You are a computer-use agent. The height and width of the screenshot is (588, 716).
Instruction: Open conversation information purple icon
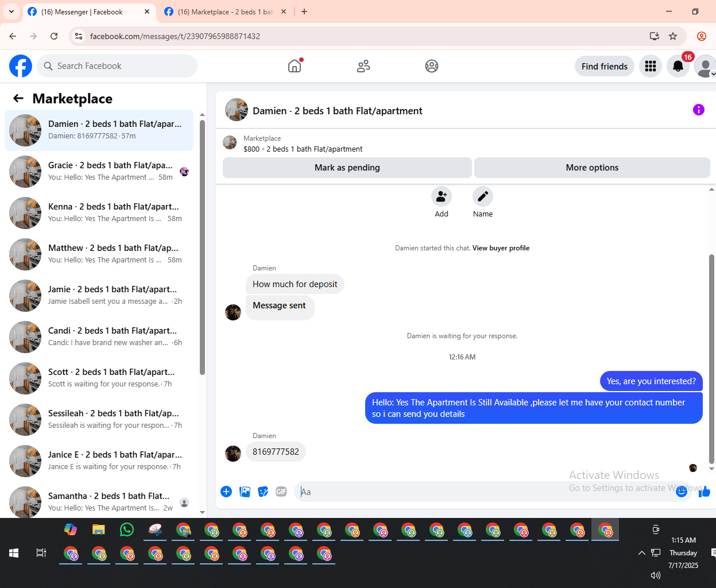point(699,110)
